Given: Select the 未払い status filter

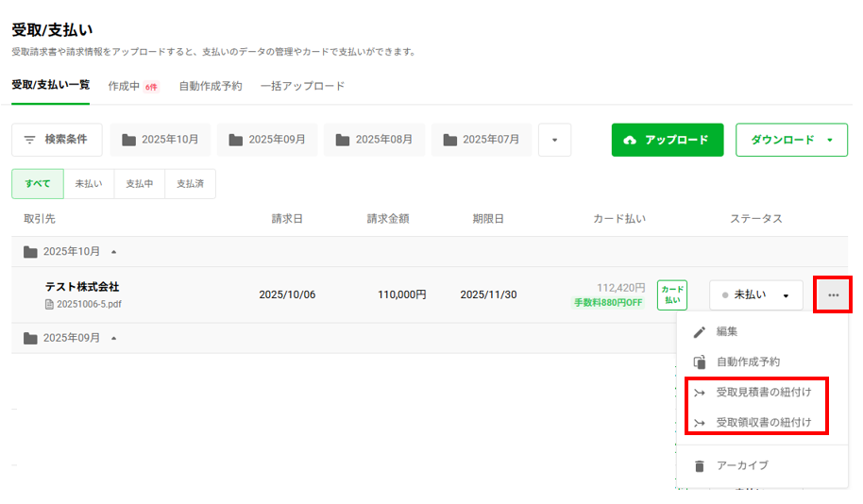Looking at the screenshot, I should pyautogui.click(x=89, y=184).
